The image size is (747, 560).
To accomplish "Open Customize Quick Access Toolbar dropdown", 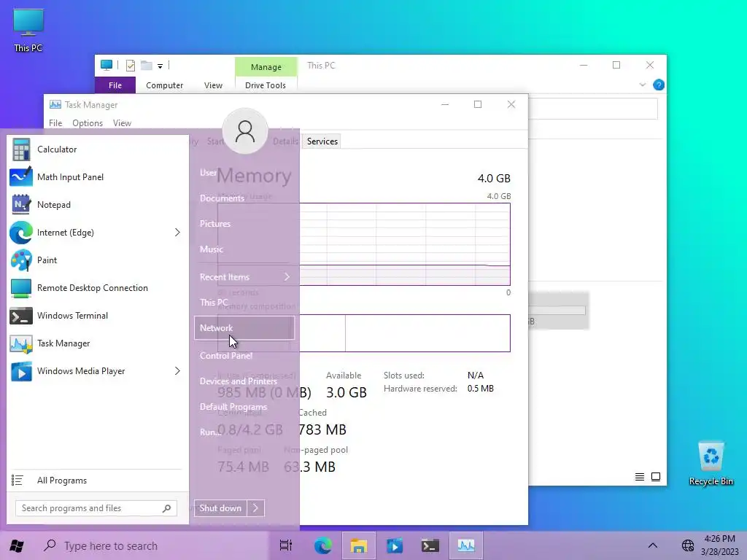I will pos(160,66).
